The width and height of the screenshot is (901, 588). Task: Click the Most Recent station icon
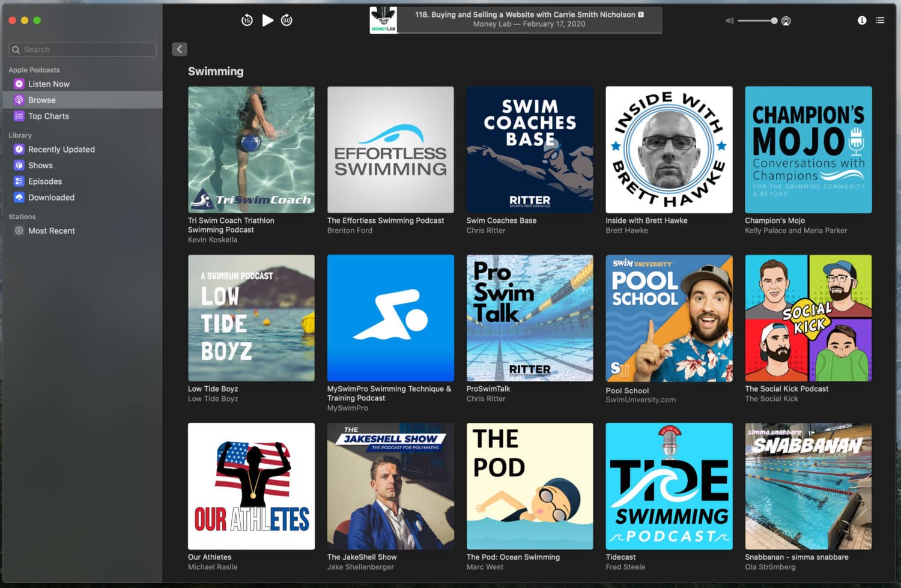(19, 231)
